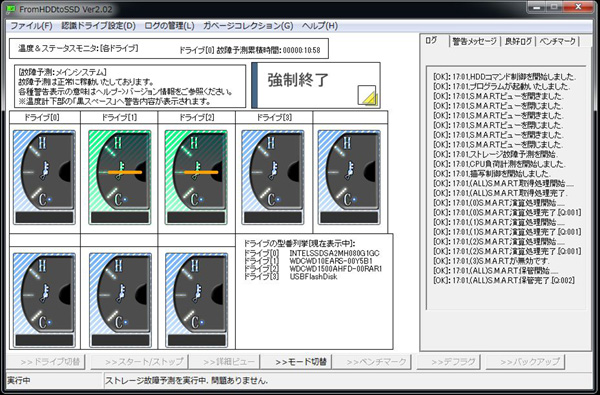Screen dimensions: 600x395
Task: Click the ドライブ[2] column header
Action: [x=197, y=118]
